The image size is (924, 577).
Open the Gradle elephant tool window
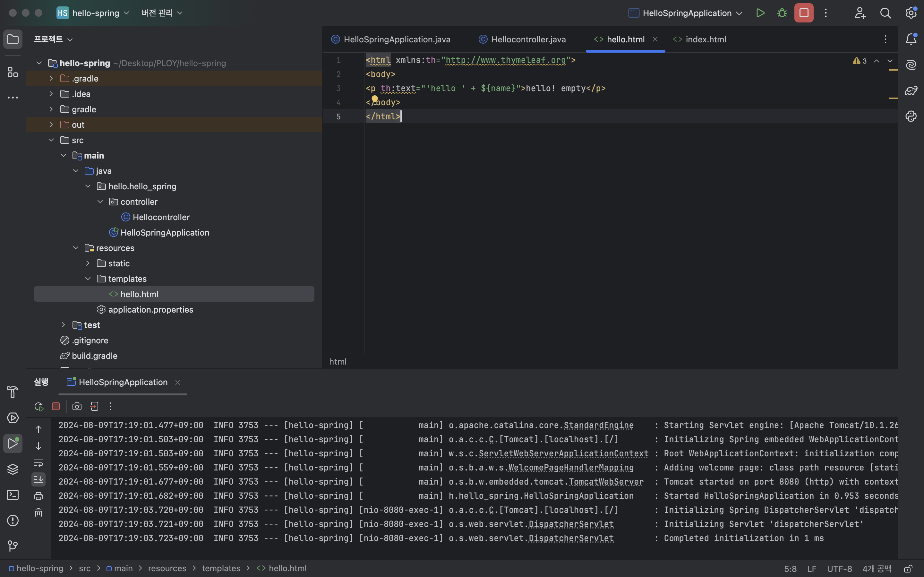[911, 91]
